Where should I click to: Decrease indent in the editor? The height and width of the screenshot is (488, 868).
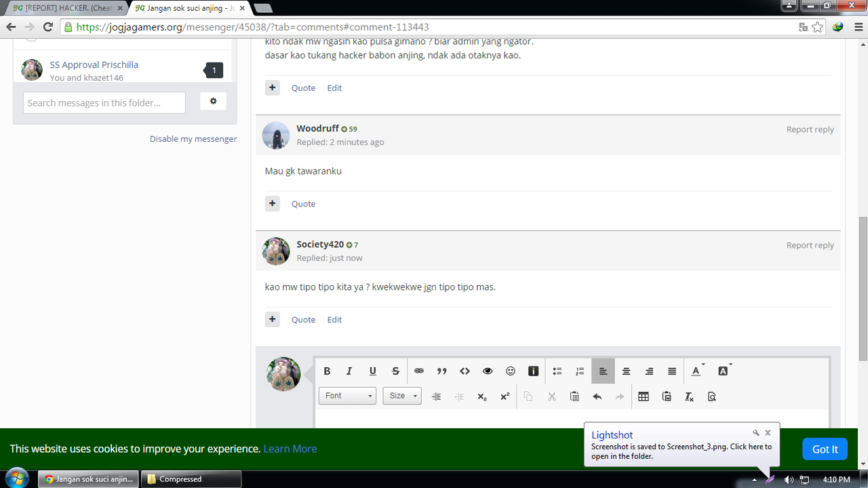(459, 396)
